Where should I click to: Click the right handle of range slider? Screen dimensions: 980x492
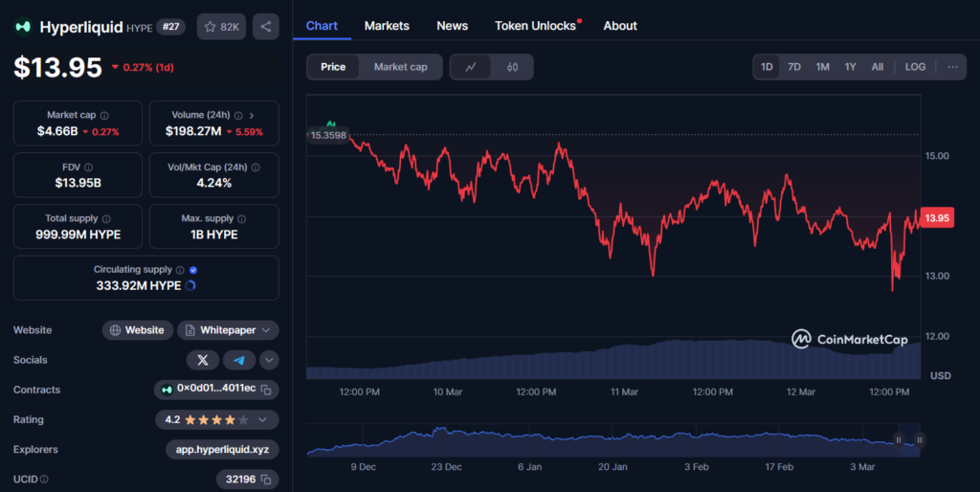pos(920,440)
